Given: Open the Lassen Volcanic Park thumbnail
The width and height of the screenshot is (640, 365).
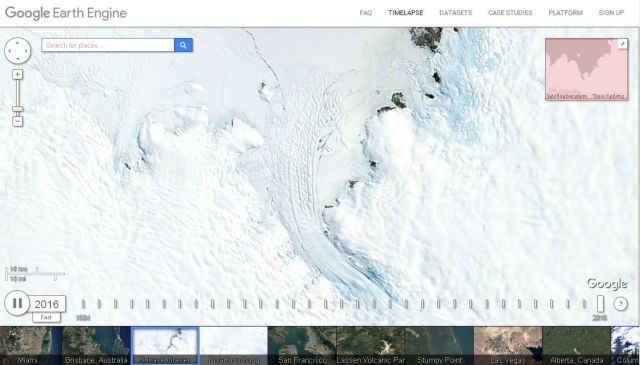Looking at the screenshot, I should tap(370, 345).
